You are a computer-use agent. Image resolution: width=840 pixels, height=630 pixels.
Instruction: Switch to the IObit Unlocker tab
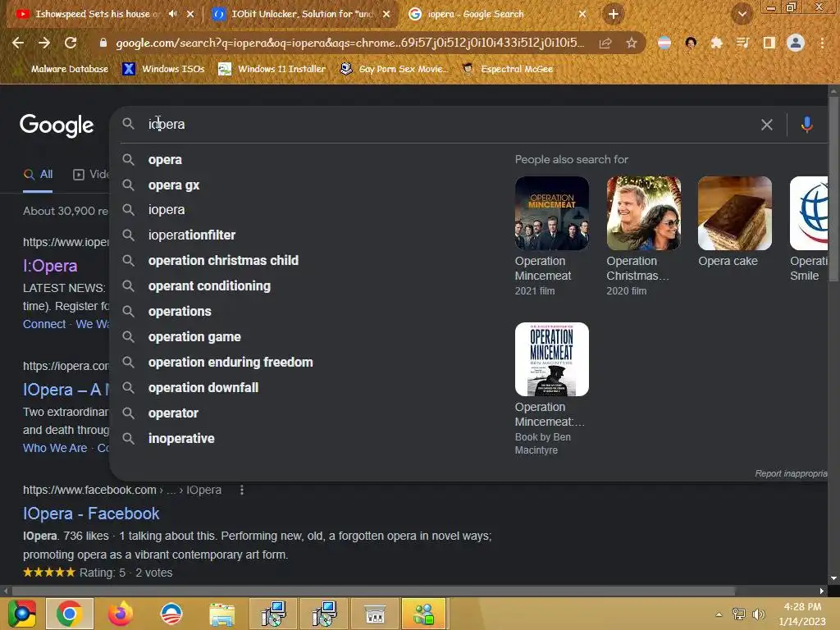302,14
